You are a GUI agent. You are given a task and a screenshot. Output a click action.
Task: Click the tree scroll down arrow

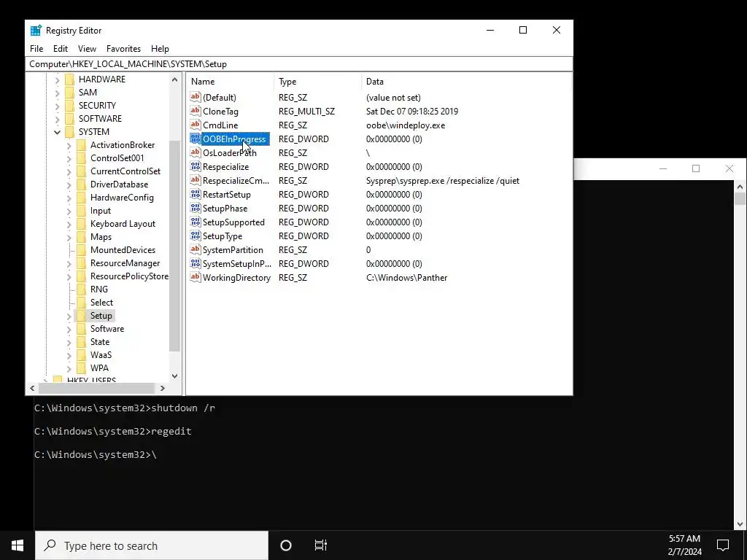174,376
